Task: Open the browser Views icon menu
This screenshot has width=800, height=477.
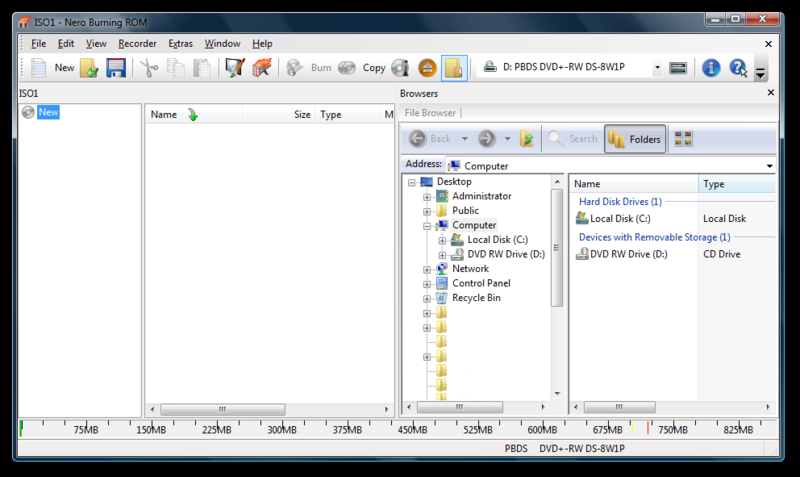Action: click(x=684, y=139)
